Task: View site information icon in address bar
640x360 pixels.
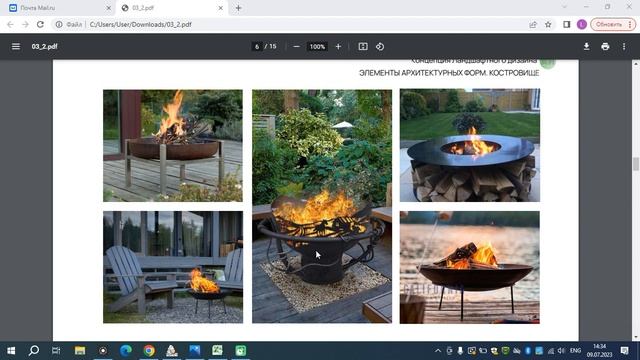Action: [59, 24]
